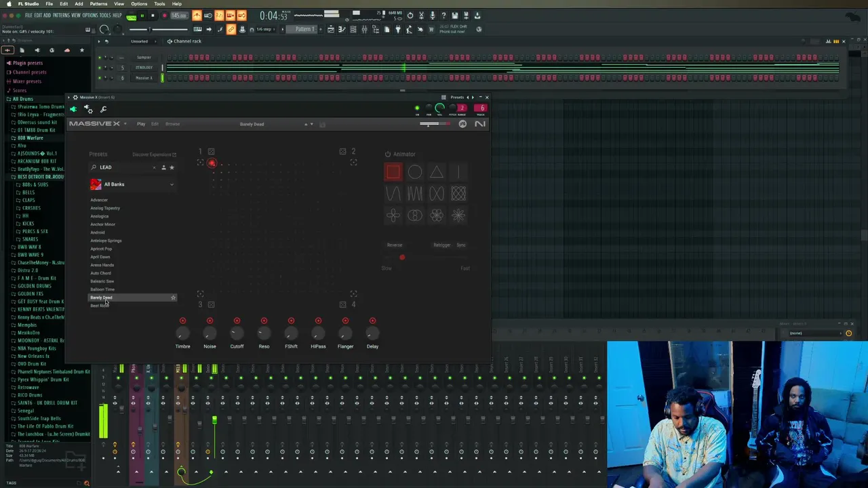Open the Sampler channel button
This screenshot has height=488, width=868.
[144, 58]
